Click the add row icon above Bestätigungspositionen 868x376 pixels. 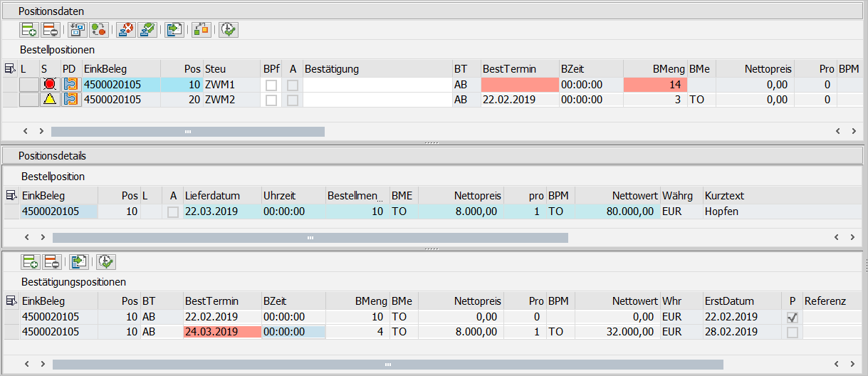(29, 261)
